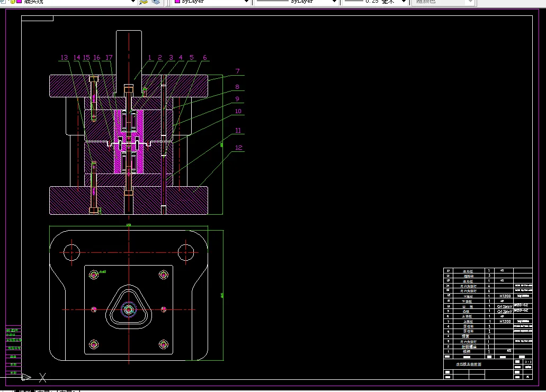This screenshot has width=546, height=392.
Task: Select the top-left guide post hole in plan view
Action: pyautogui.click(x=71, y=252)
